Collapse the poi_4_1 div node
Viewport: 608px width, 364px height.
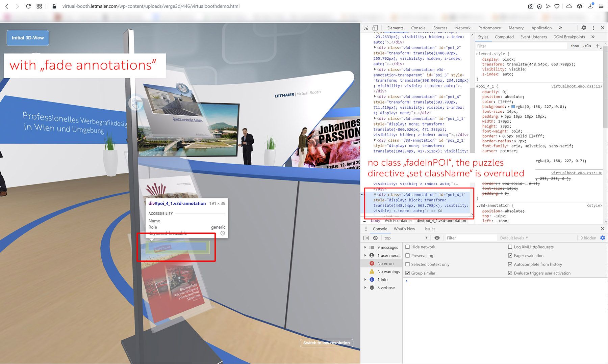[375, 195]
